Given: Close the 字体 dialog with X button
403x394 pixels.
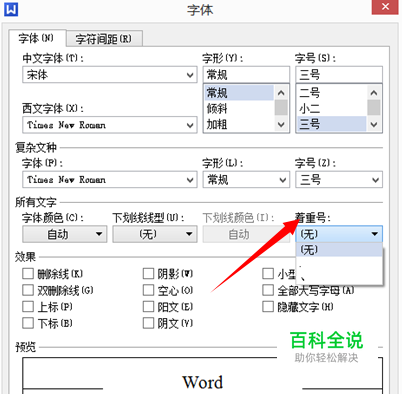Looking at the screenshot, I should pyautogui.click(x=385, y=7).
